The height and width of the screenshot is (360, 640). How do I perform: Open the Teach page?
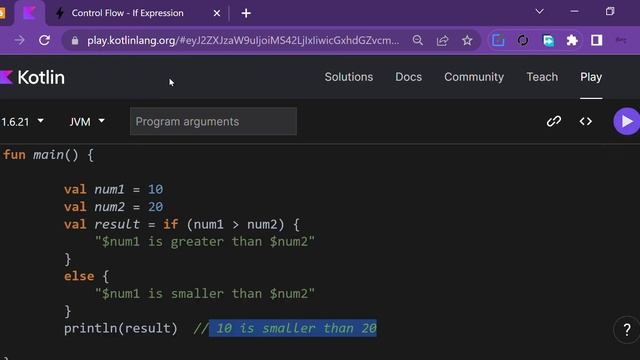tap(542, 77)
